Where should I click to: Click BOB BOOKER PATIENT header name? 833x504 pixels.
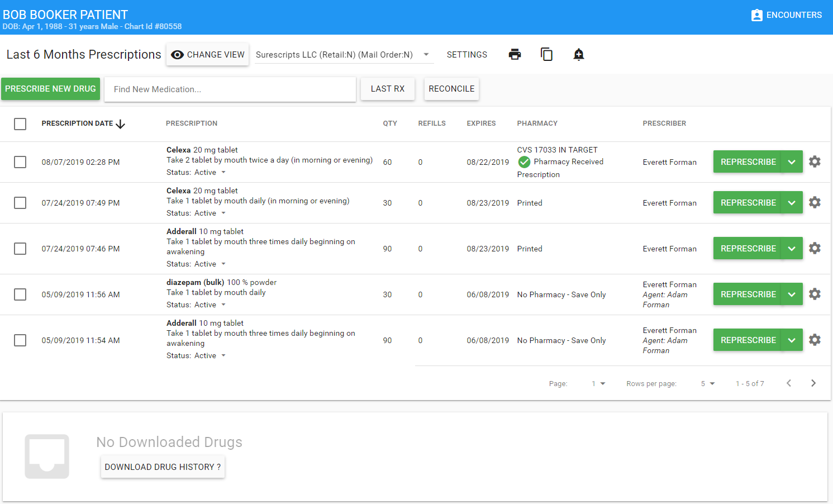[x=65, y=15]
